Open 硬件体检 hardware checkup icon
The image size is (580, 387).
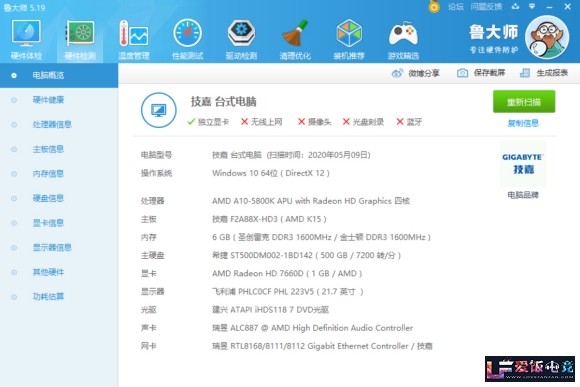click(26, 33)
